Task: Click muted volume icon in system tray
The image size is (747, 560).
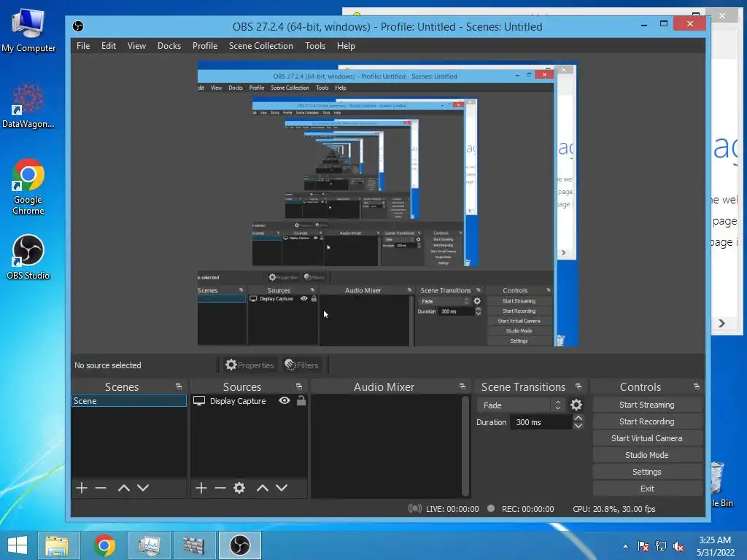Action: coord(678,546)
